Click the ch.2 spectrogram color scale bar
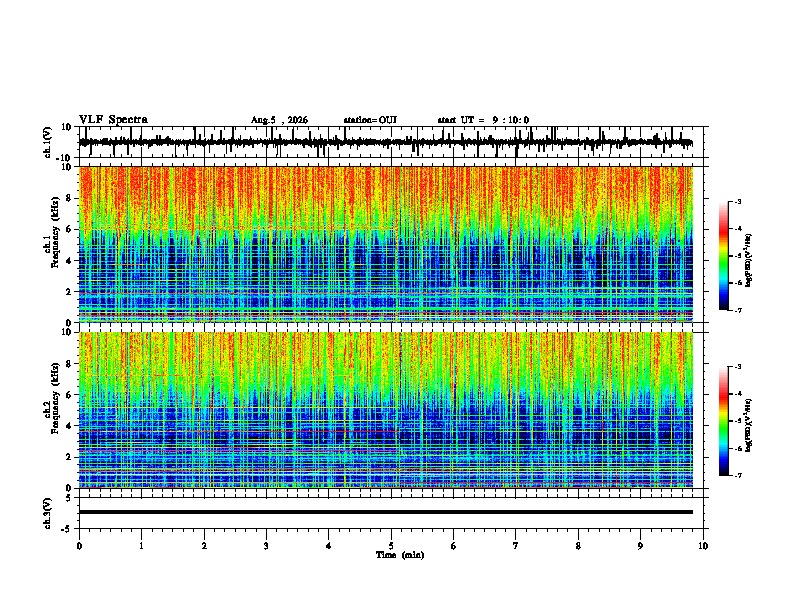This screenshot has width=792, height=612. 723,421
